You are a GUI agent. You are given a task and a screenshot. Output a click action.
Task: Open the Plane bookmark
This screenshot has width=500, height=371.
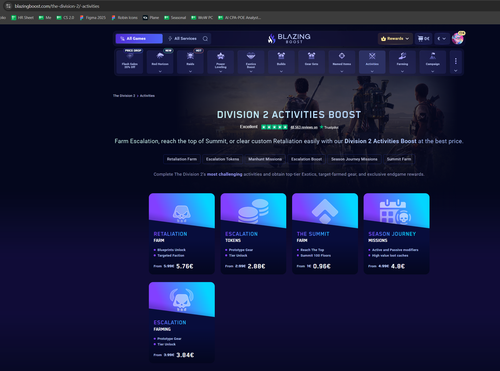(151, 18)
